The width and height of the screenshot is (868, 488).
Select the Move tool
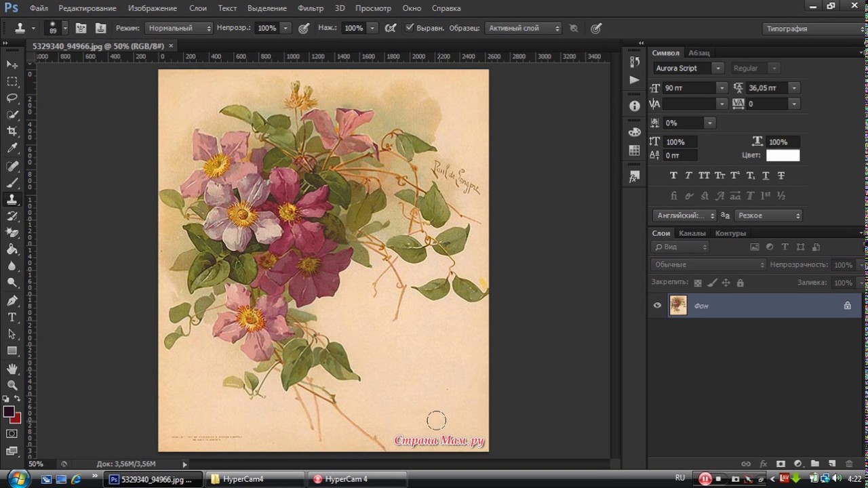[x=12, y=64]
